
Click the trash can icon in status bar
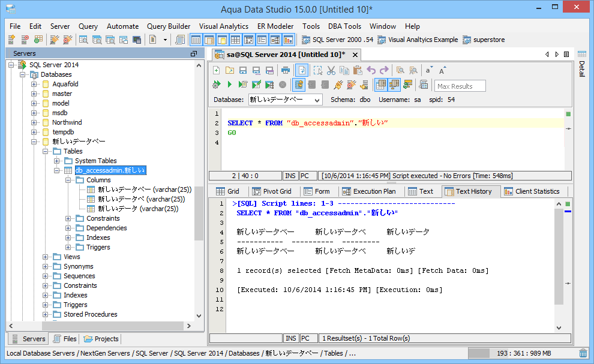[x=583, y=353]
